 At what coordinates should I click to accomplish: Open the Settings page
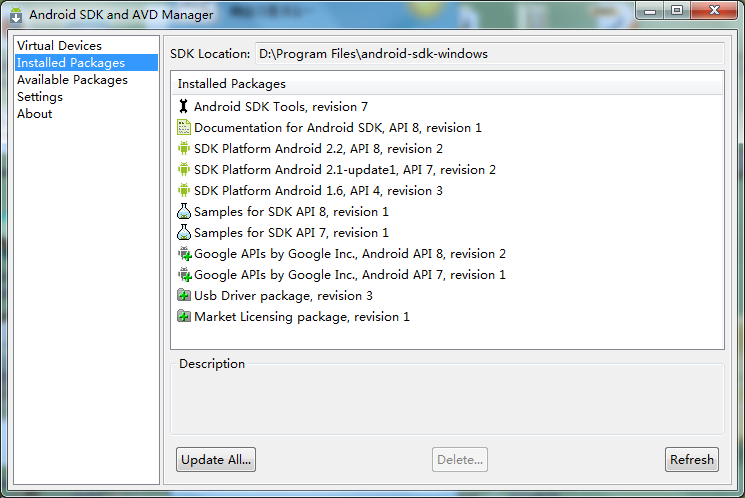tap(86, 97)
